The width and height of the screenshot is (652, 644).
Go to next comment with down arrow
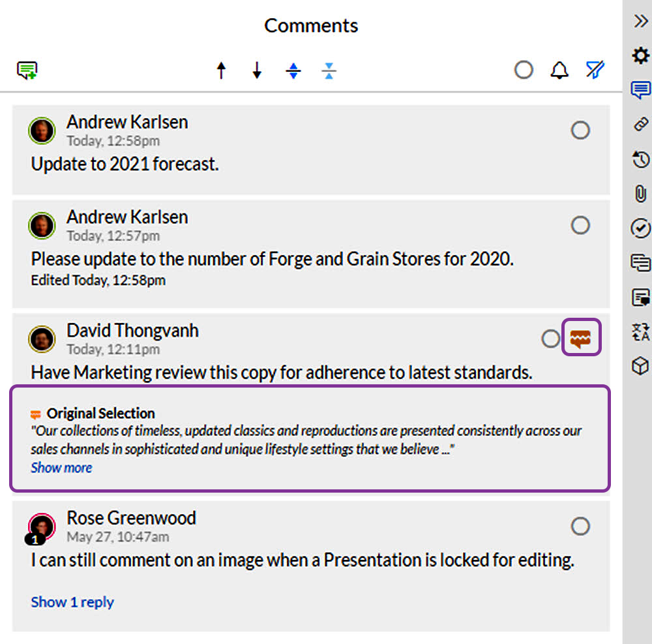point(257,70)
